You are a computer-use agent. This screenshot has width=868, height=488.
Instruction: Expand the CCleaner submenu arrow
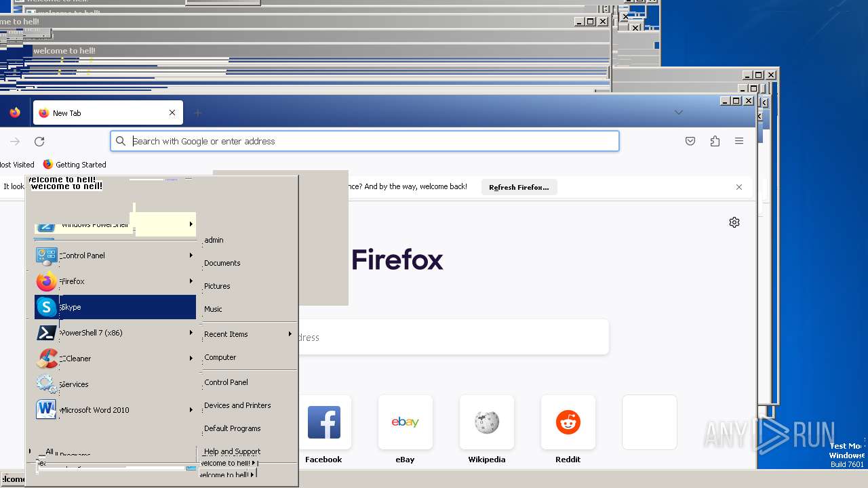pos(191,359)
